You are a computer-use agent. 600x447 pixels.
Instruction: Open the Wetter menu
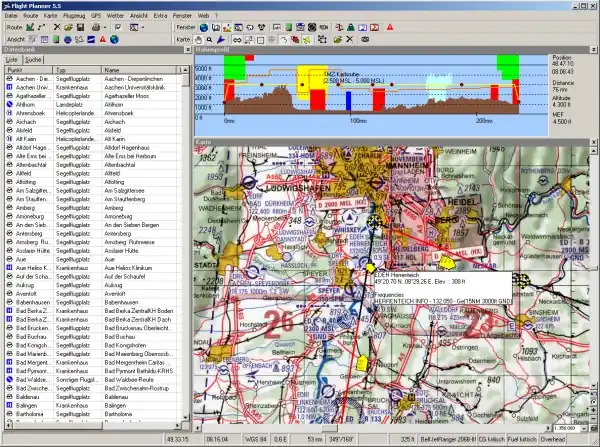tap(115, 16)
